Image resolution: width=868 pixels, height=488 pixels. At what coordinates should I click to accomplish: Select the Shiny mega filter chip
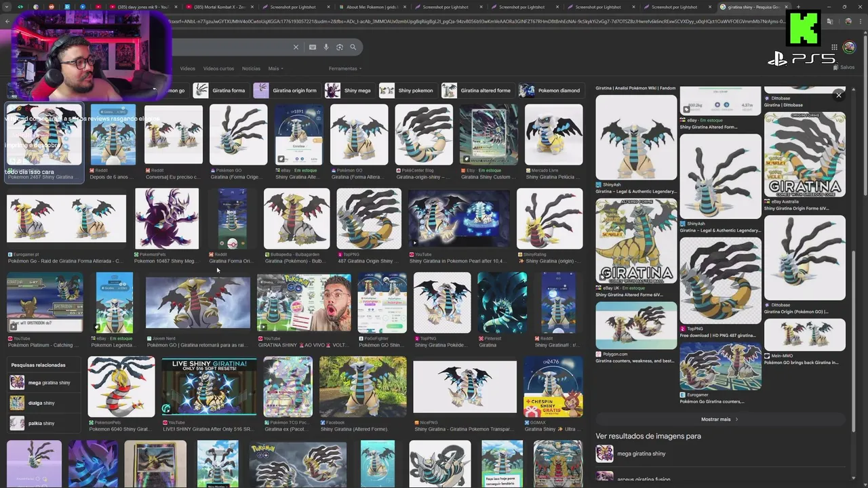coord(349,90)
